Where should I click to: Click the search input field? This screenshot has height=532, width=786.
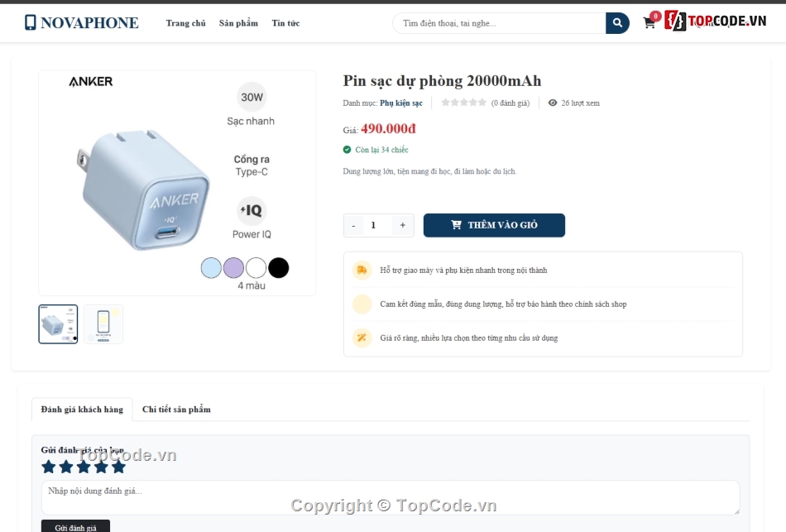pyautogui.click(x=499, y=23)
